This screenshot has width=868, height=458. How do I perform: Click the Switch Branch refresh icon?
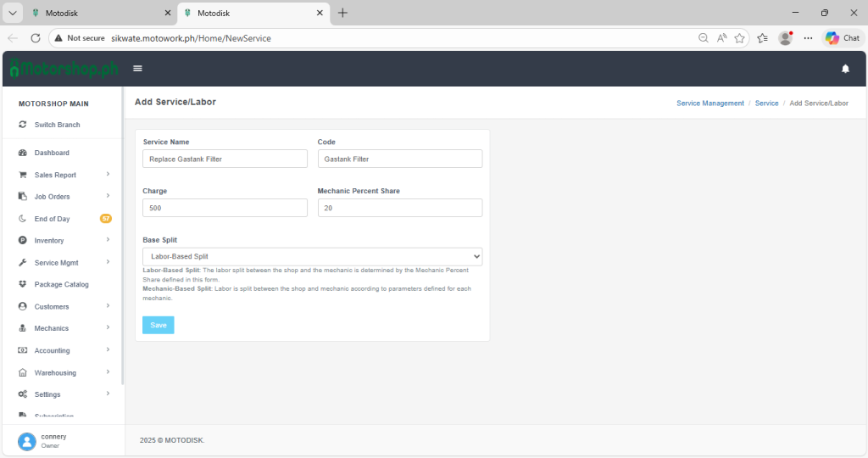click(23, 125)
